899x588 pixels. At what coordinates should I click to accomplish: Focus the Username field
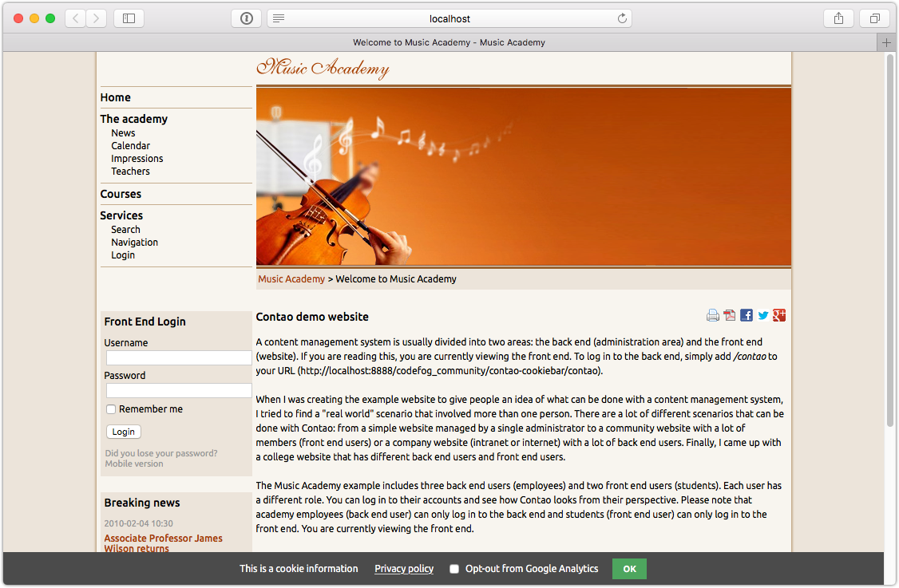(x=179, y=357)
